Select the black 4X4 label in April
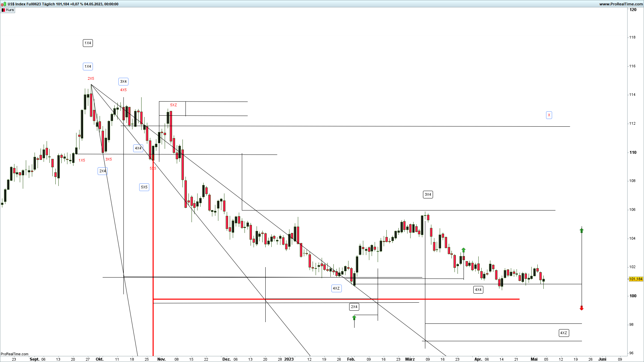644x362 pixels. (x=478, y=290)
